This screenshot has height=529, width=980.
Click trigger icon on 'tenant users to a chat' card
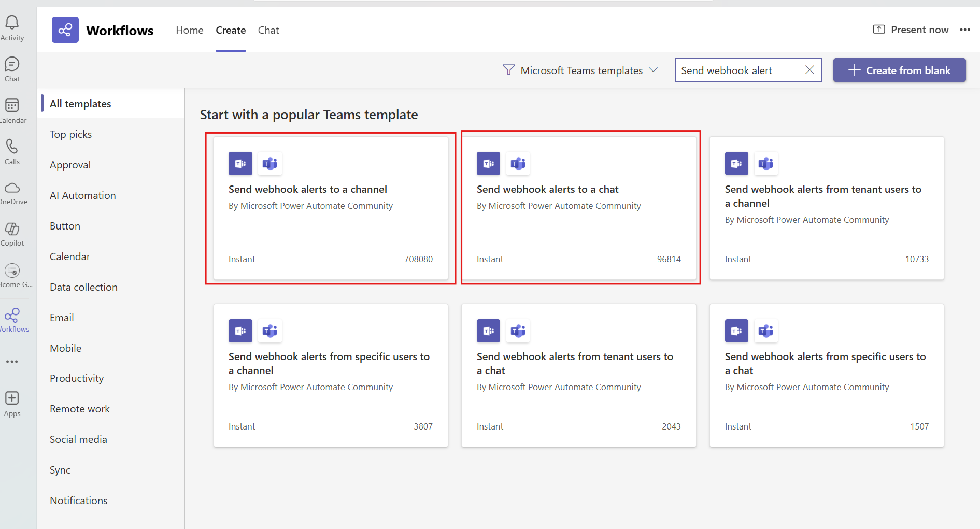pyautogui.click(x=488, y=331)
